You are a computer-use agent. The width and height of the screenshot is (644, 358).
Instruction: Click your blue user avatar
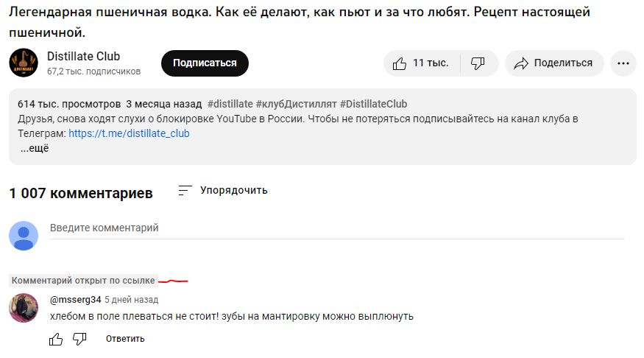[x=24, y=236]
